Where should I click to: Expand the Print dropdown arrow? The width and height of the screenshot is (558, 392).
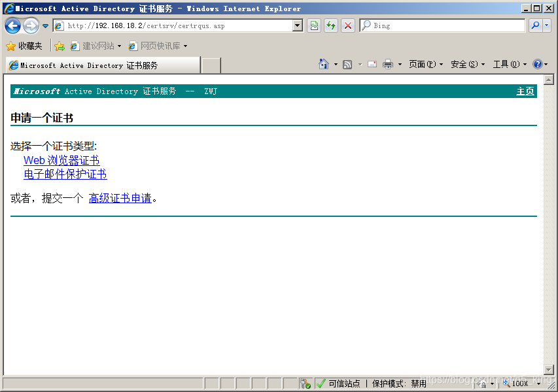point(400,64)
